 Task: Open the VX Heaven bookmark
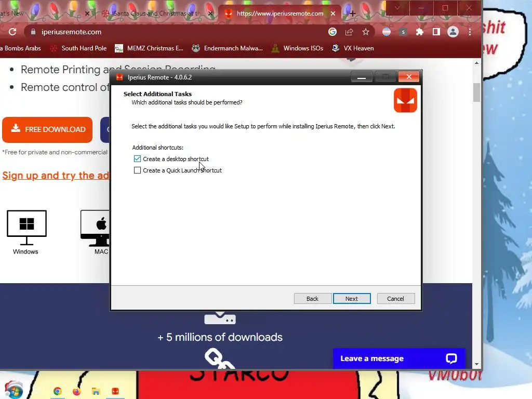353,48
